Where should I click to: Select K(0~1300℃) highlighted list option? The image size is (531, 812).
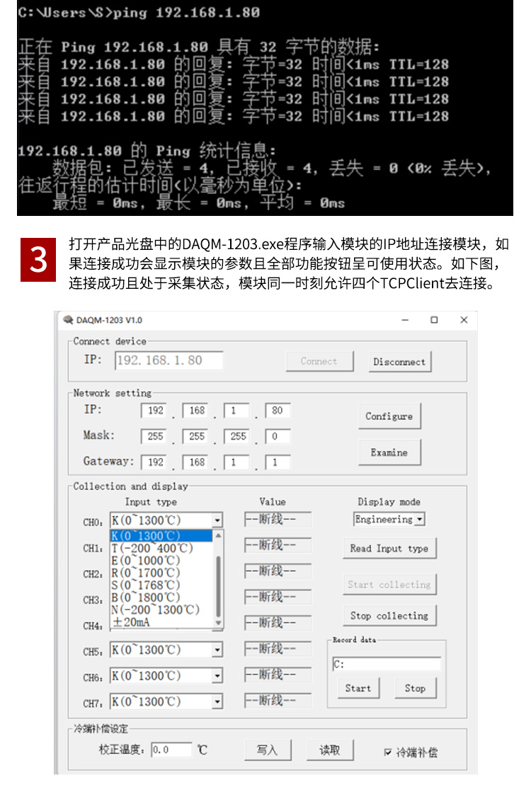(161, 535)
